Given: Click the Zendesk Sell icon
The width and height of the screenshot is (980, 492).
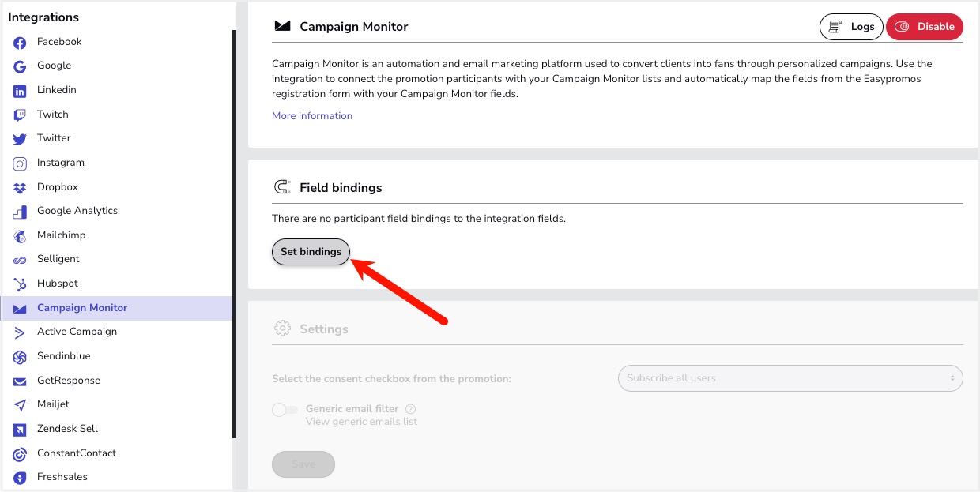Looking at the screenshot, I should click(20, 430).
